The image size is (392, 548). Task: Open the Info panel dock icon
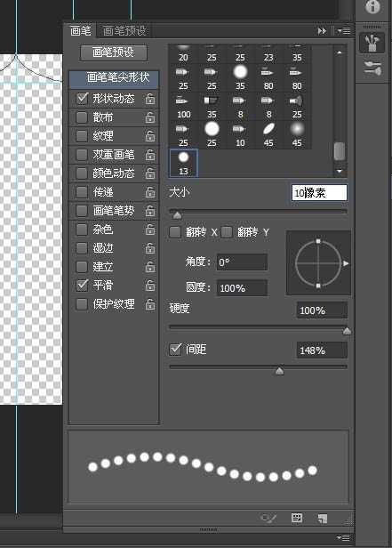pyautogui.click(x=372, y=6)
